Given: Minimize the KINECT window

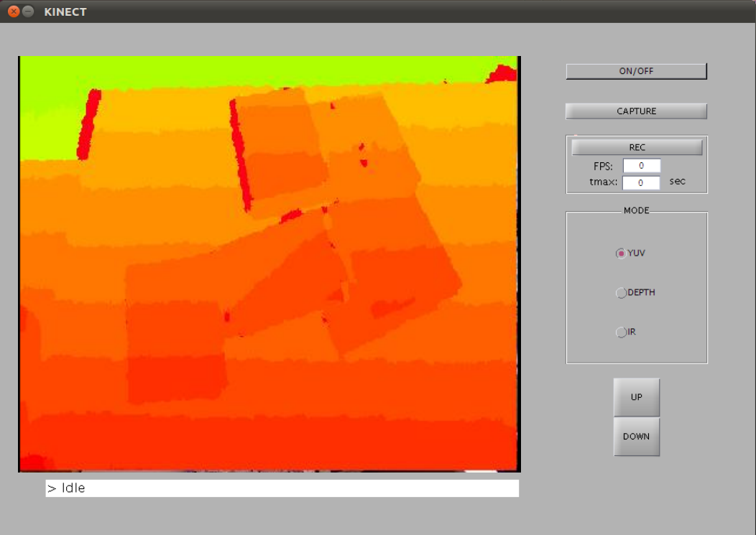Looking at the screenshot, I should [28, 11].
